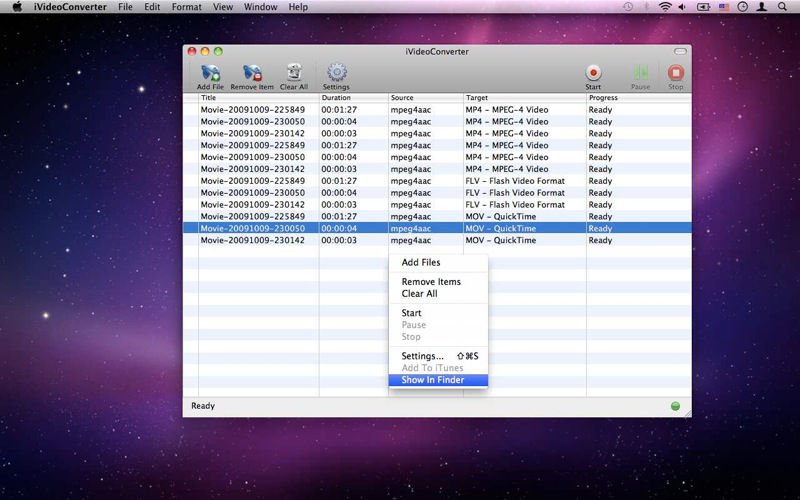
Task: Click the user account menu bar icon
Action: (762, 7)
